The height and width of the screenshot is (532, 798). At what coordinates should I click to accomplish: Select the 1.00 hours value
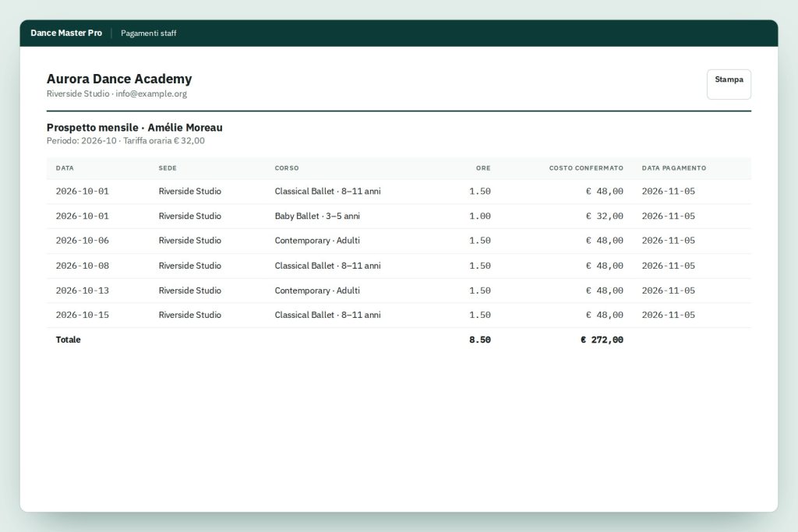[480, 217]
